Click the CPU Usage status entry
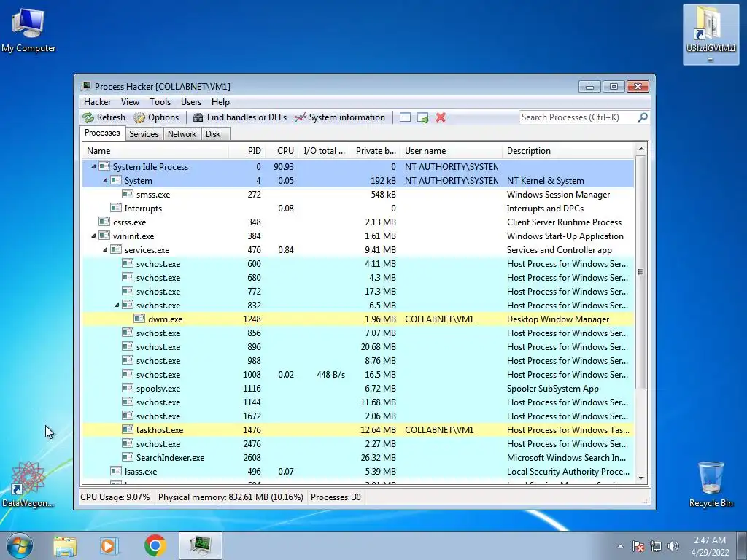Viewport: 747px width, 560px height. pyautogui.click(x=115, y=497)
